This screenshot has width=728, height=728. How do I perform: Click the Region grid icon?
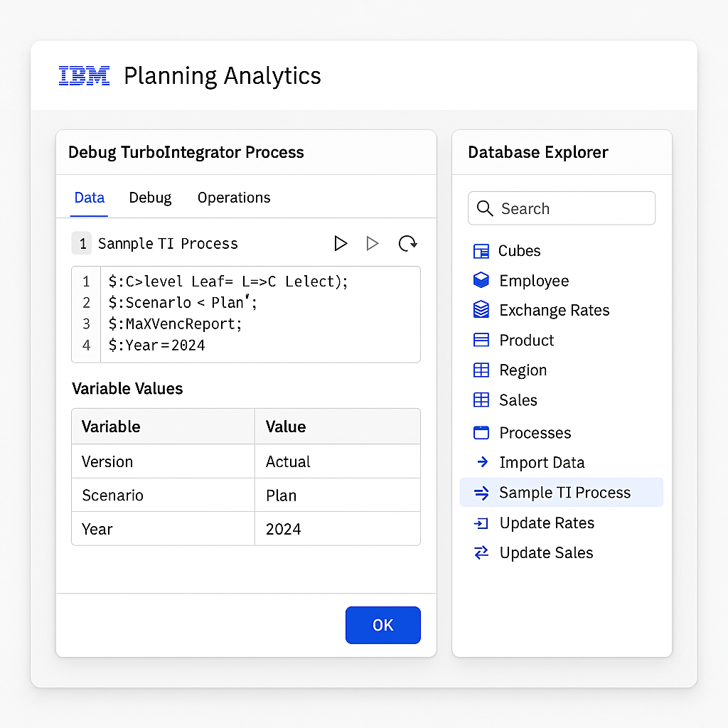pyautogui.click(x=481, y=370)
